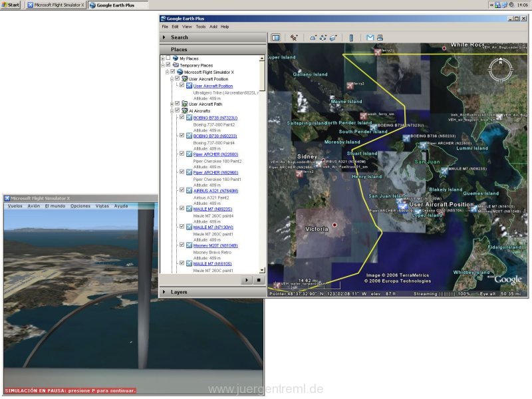The width and height of the screenshot is (532, 399).
Task: Click the Places scrollbar down arrow
Action: (262, 271)
